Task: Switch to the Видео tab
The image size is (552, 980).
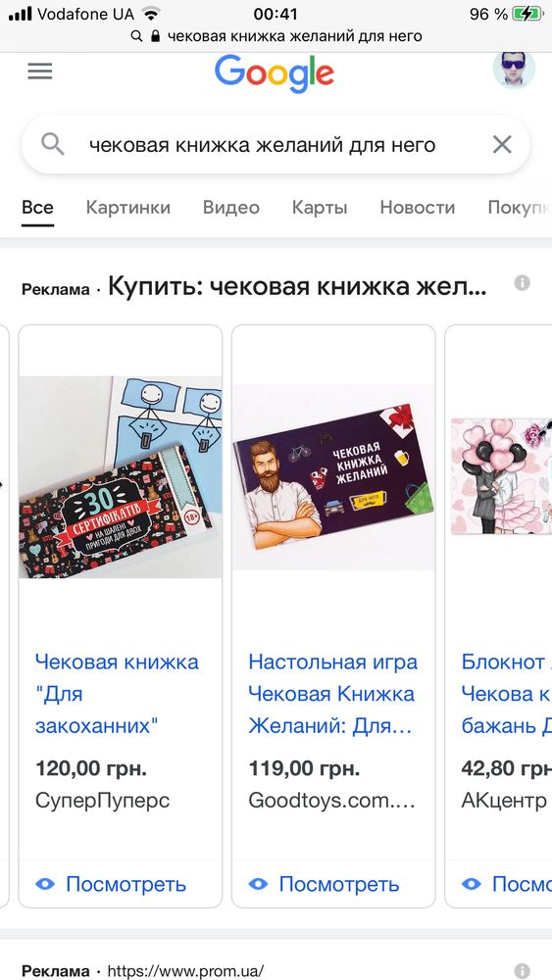Action: coord(231,208)
